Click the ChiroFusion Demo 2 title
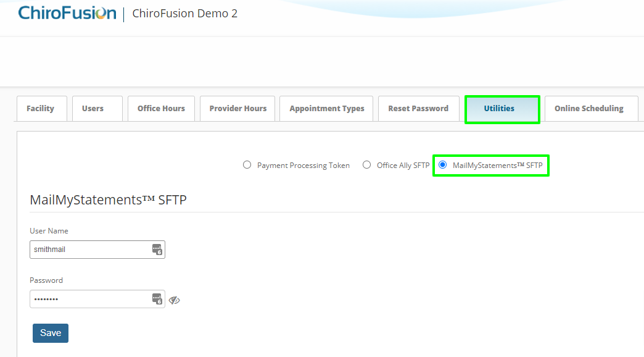The image size is (644, 357). (x=185, y=14)
